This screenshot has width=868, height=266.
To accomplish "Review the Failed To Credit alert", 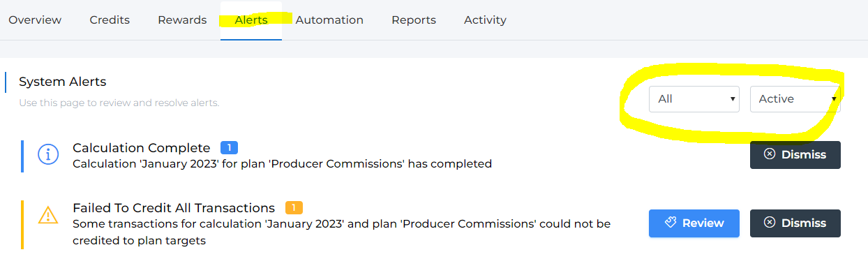I will click(694, 223).
